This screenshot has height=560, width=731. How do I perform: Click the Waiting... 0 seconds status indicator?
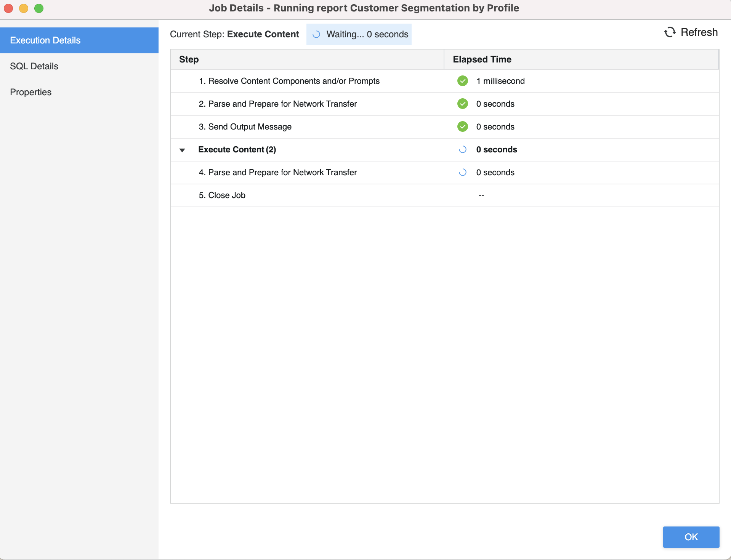367,34
